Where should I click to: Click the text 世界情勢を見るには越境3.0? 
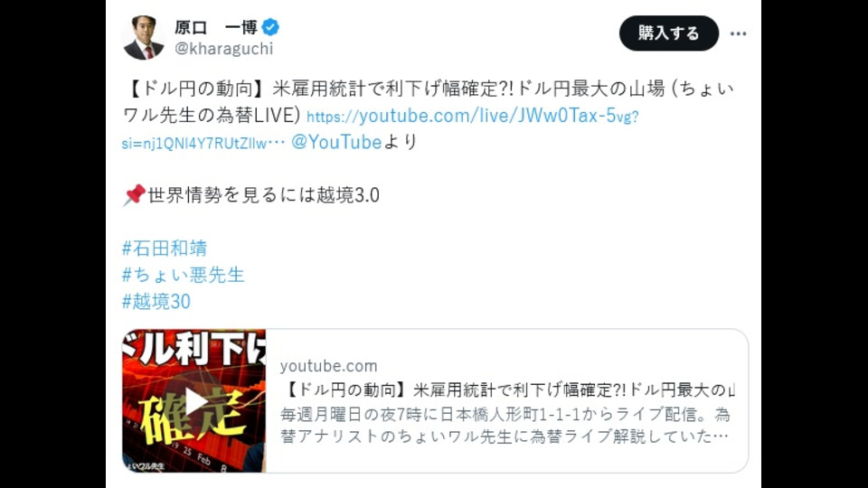point(263,195)
